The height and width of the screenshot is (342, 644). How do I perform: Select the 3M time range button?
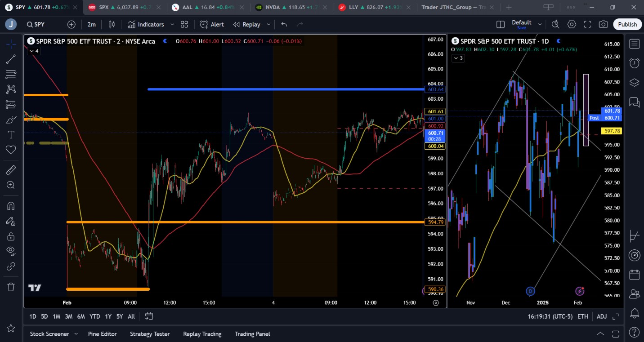(68, 316)
